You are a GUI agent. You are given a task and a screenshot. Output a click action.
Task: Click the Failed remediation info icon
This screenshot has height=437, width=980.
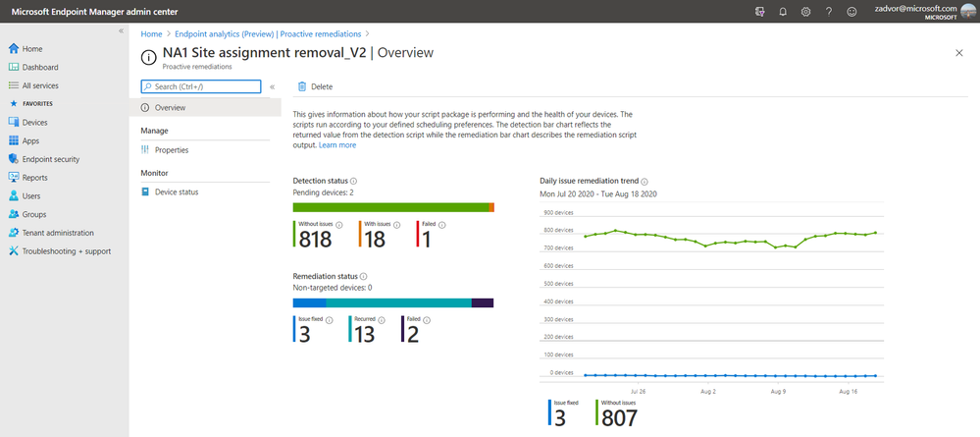click(x=428, y=320)
